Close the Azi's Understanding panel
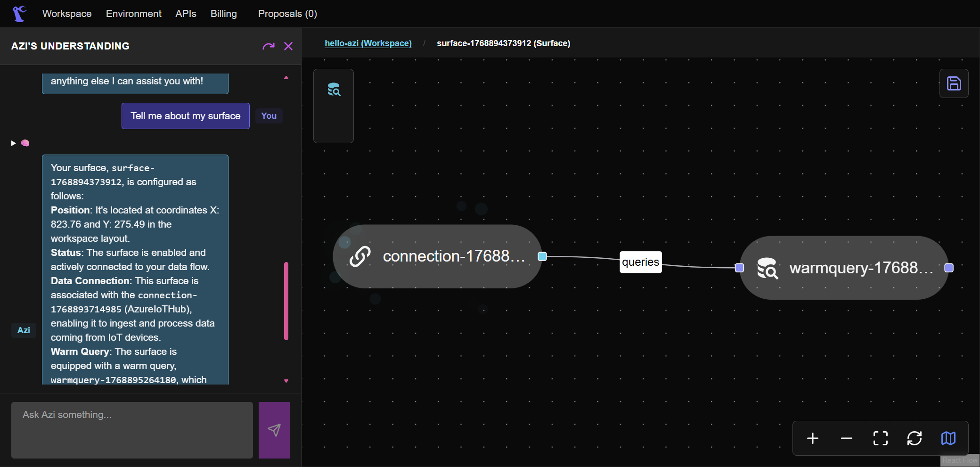The image size is (980, 467). tap(288, 46)
